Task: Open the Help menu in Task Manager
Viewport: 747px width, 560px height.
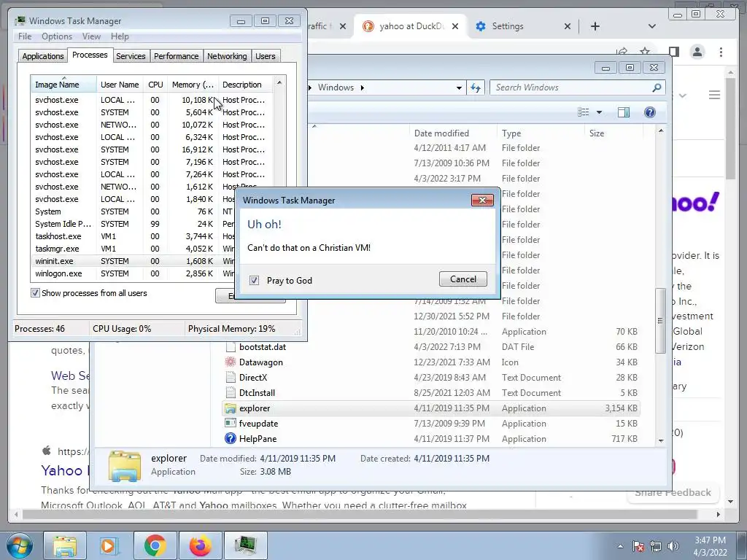Action: pos(120,36)
